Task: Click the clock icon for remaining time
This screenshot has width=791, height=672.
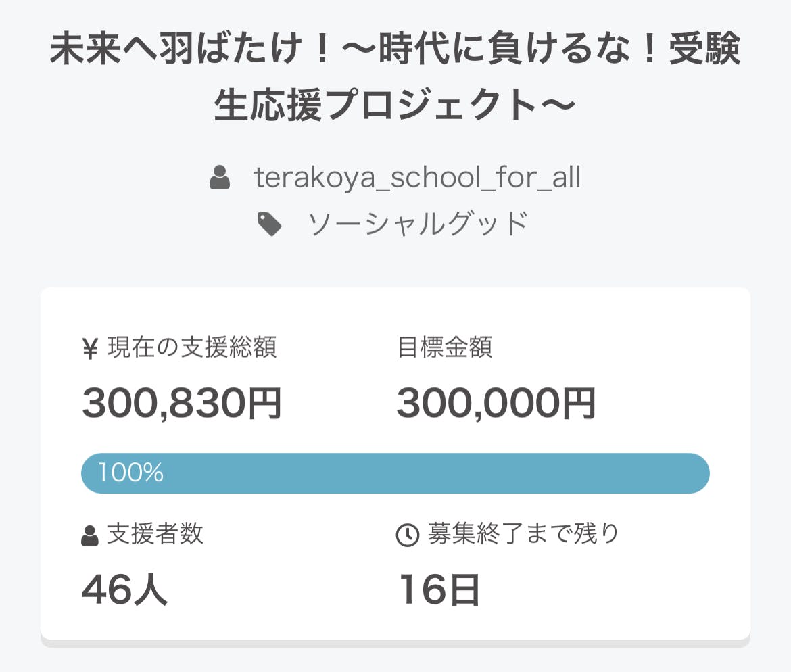Action: click(407, 535)
